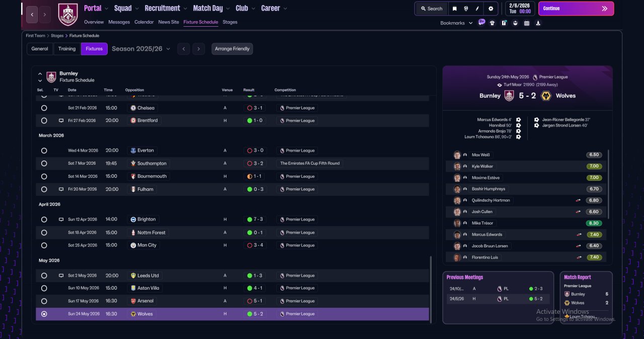
Task: Select the Nottm Forest fixture radio button
Action: tap(44, 233)
